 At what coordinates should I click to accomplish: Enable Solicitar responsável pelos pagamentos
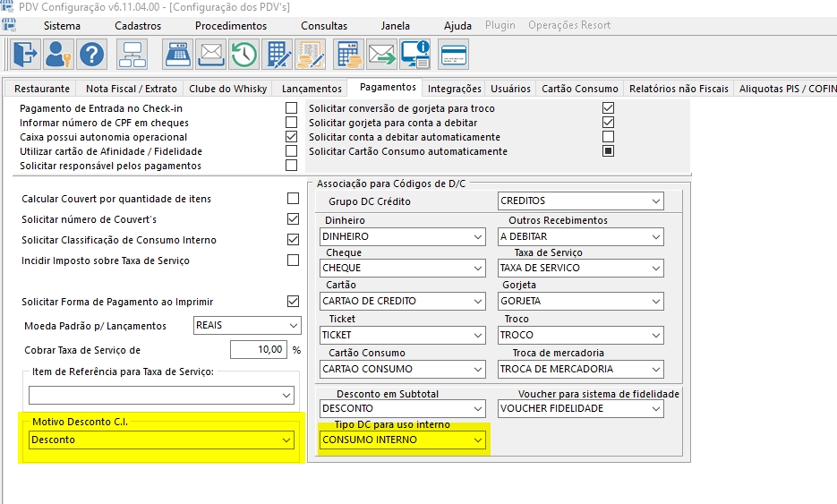click(292, 166)
